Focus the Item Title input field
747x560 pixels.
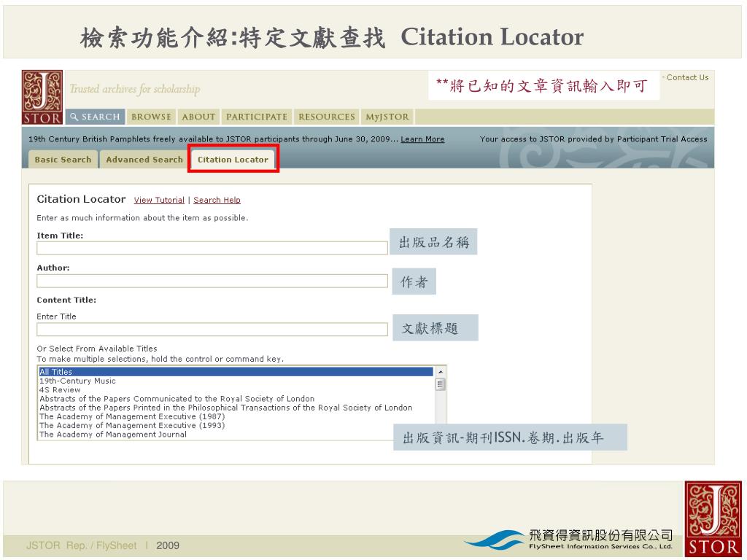click(212, 248)
